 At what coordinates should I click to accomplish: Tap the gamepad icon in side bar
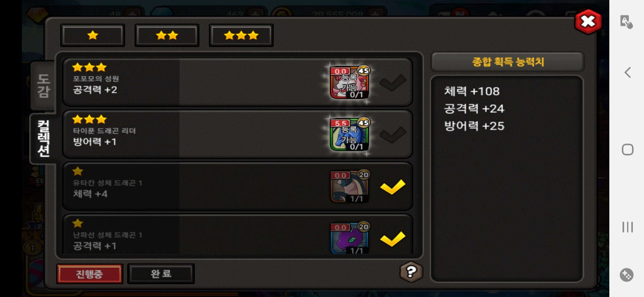click(x=627, y=275)
